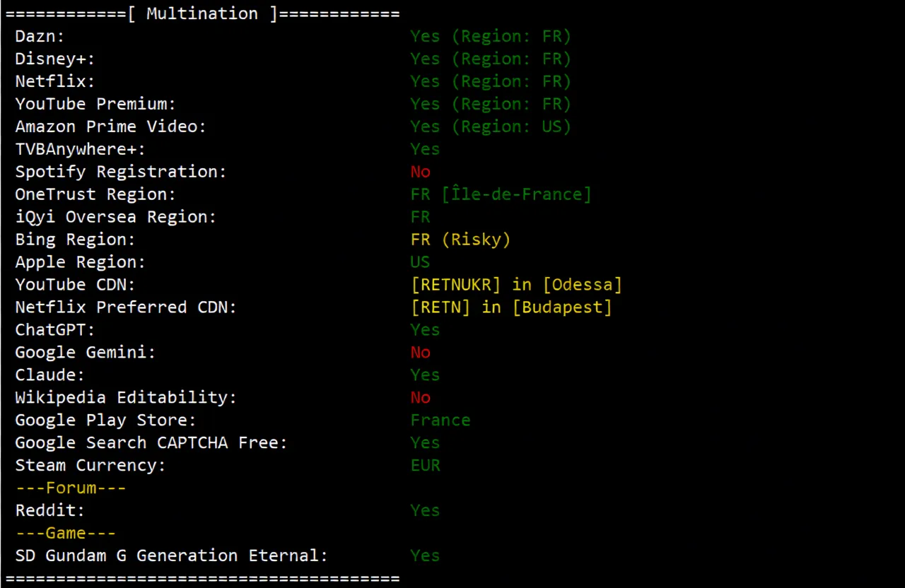Click the yellow 'FR (Risky)' value

(x=460, y=240)
